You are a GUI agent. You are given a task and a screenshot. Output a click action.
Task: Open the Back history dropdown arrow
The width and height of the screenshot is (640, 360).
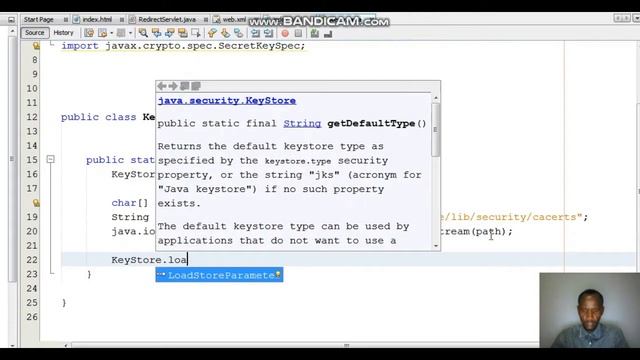(x=111, y=33)
